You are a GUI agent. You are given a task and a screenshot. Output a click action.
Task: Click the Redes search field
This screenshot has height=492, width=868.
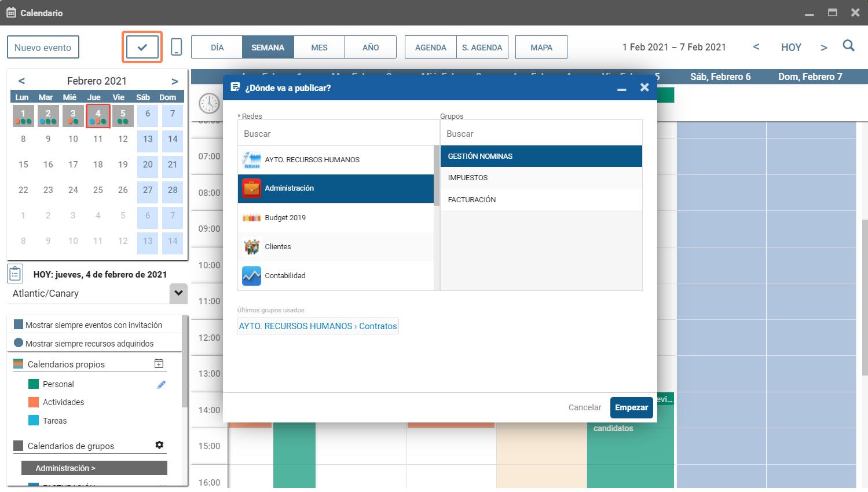click(339, 133)
